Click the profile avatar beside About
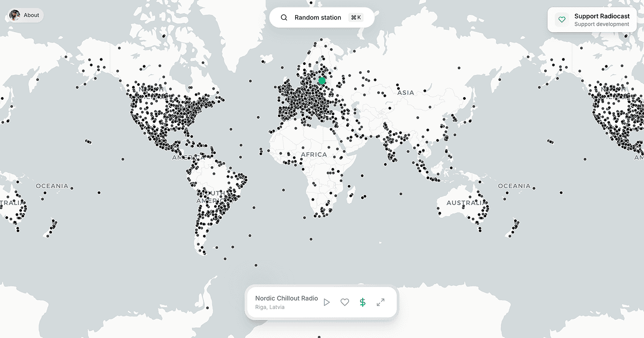 point(14,15)
